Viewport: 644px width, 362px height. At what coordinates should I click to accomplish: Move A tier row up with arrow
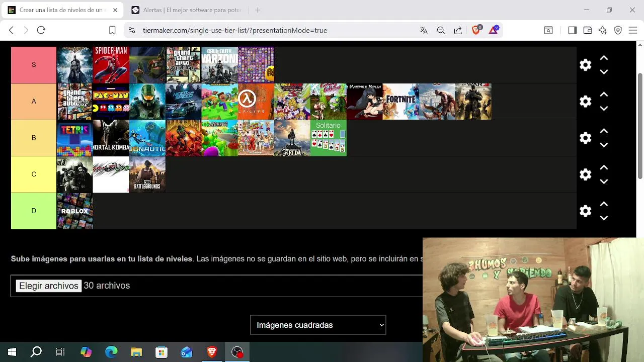point(604,95)
